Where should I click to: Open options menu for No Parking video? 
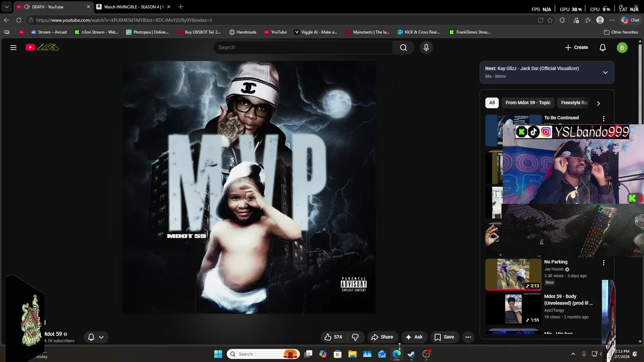[x=604, y=263]
